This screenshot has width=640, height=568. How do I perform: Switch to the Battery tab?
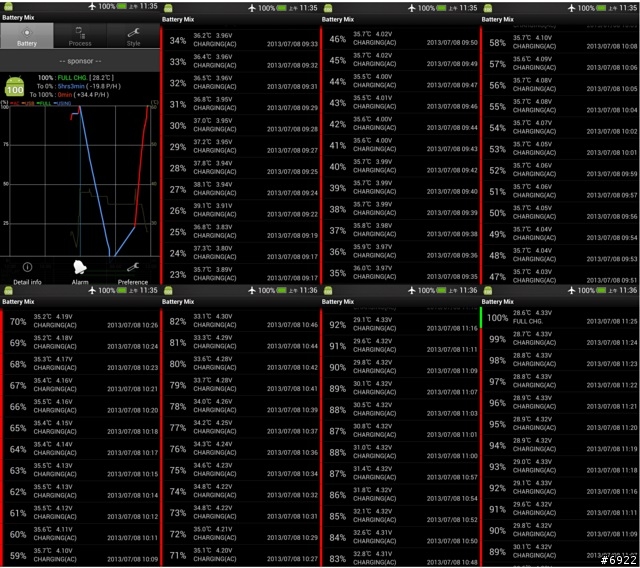pos(27,36)
